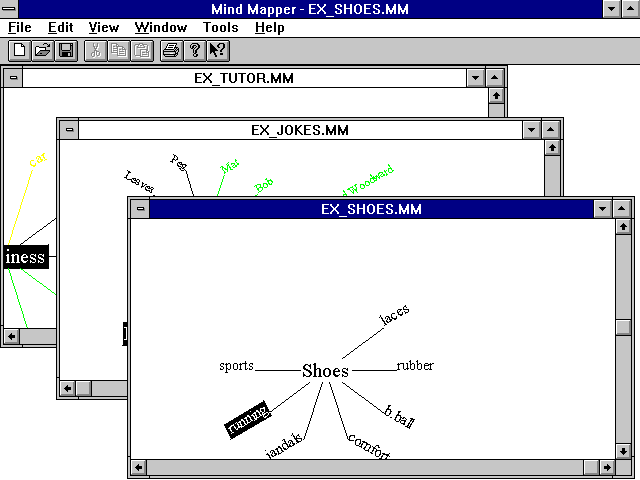Click the New document toolbar icon
Viewport: 640px width, 480px height.
click(19, 50)
